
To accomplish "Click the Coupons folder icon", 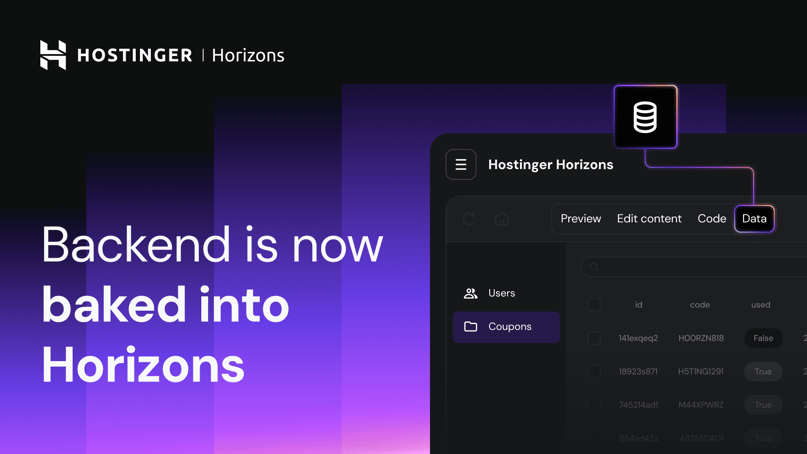I will [x=470, y=327].
